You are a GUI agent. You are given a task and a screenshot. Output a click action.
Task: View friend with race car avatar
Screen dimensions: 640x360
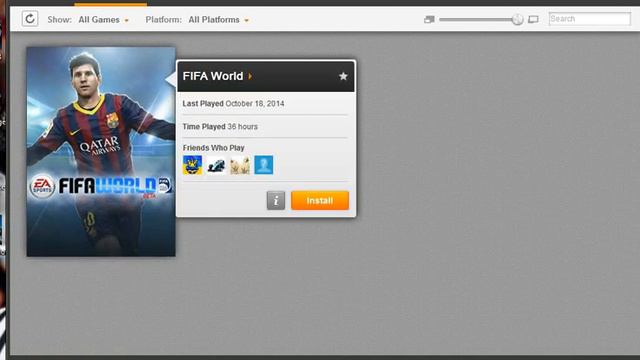coord(216,165)
